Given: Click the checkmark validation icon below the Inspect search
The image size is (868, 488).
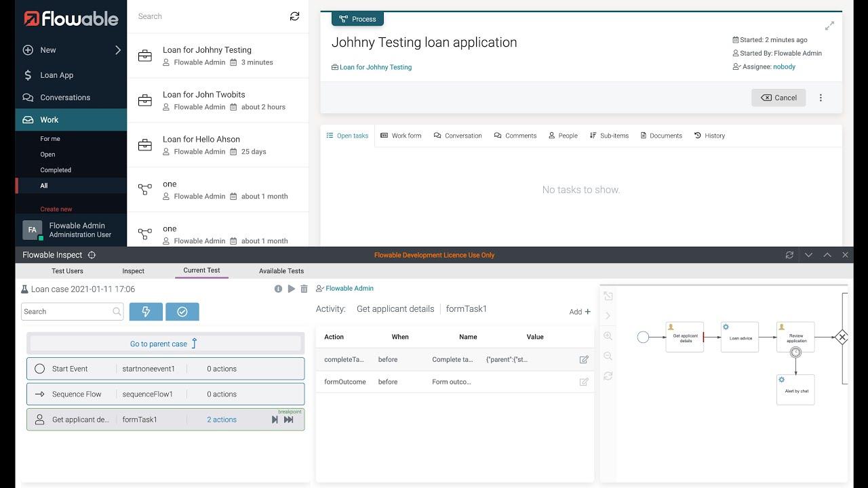Looking at the screenshot, I should (182, 312).
